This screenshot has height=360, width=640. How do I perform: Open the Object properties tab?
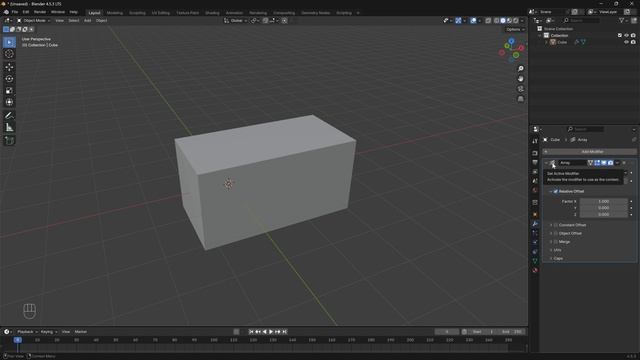pos(535,214)
